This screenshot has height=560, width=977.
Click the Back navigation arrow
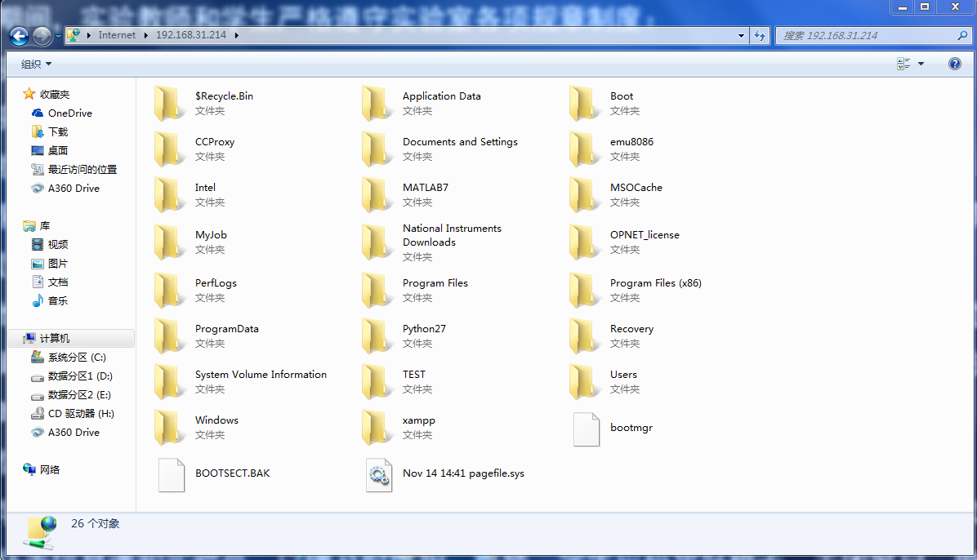click(x=20, y=36)
